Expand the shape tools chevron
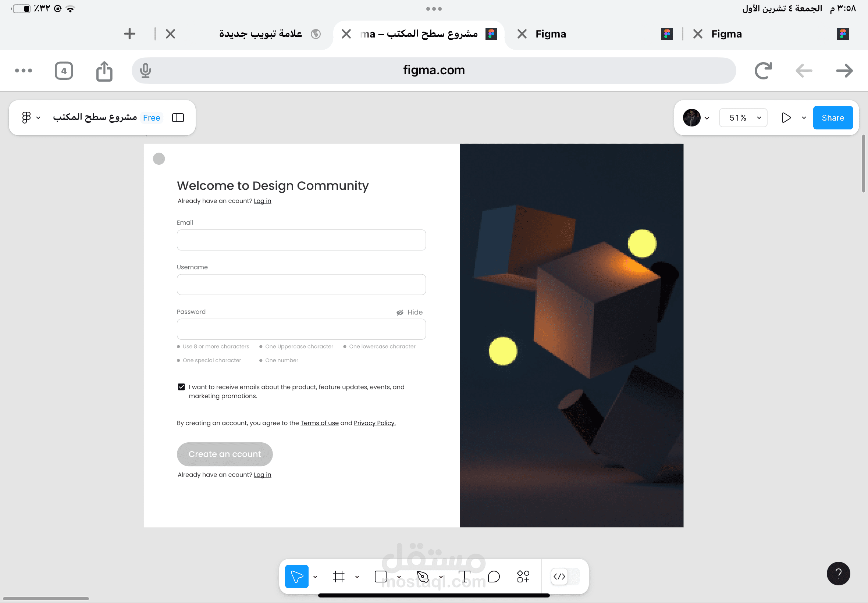 tap(399, 577)
